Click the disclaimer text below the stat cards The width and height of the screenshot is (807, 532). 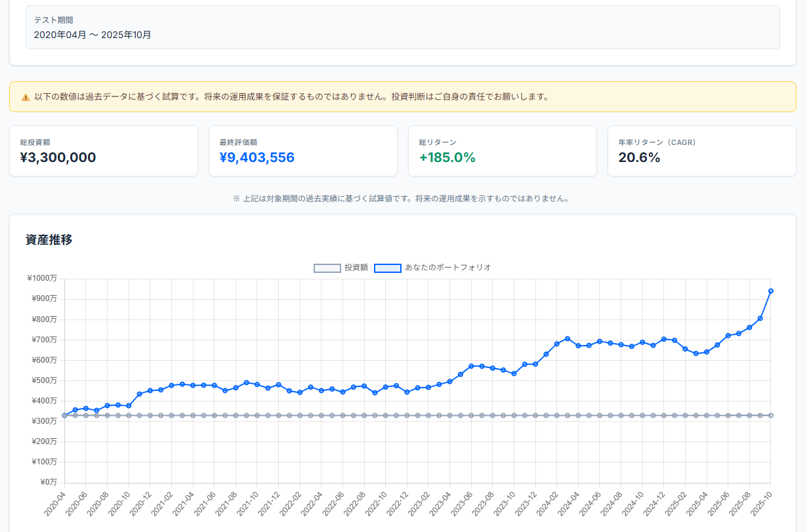[403, 198]
